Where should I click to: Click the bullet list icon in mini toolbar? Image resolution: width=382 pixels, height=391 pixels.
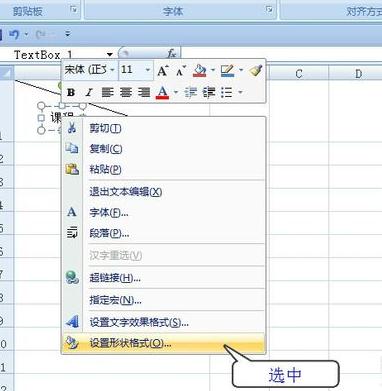[227, 92]
